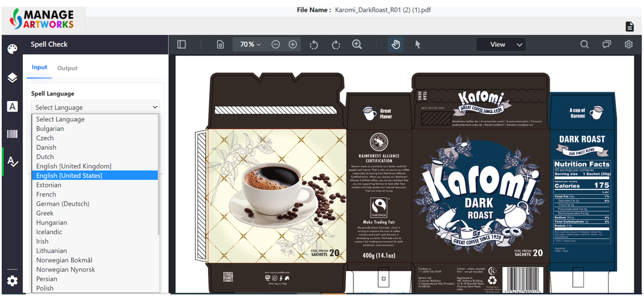The width and height of the screenshot is (644, 299).
Task: Choose Norwegian Bokmål from language list
Action: tap(95, 261)
